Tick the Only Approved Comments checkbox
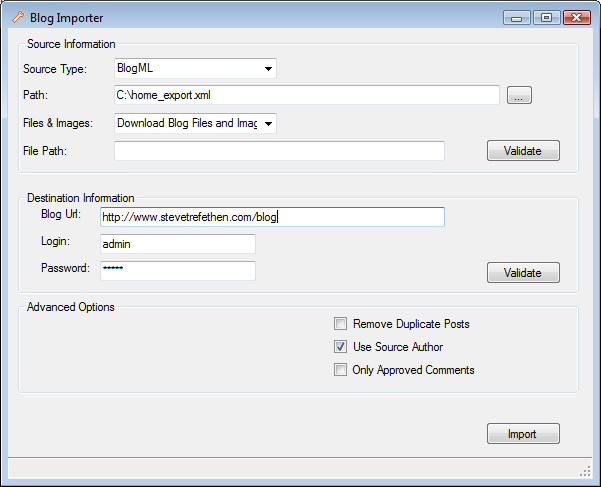The height and width of the screenshot is (487, 601). 341,370
